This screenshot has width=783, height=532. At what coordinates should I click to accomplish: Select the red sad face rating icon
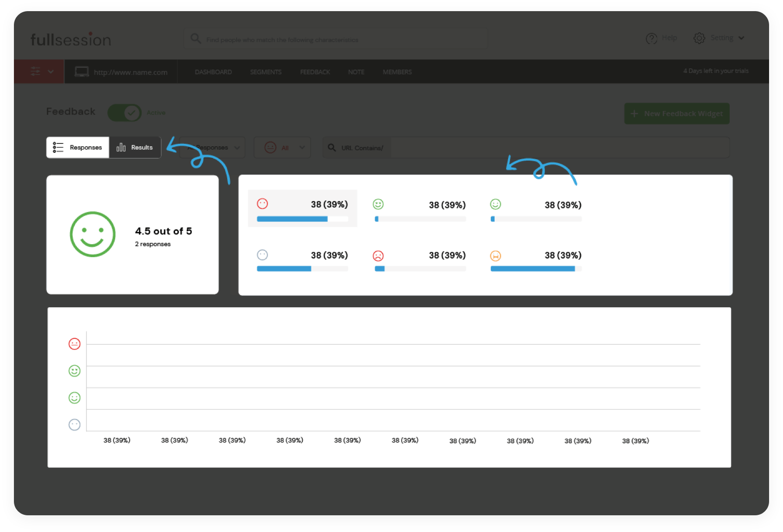tap(378, 256)
